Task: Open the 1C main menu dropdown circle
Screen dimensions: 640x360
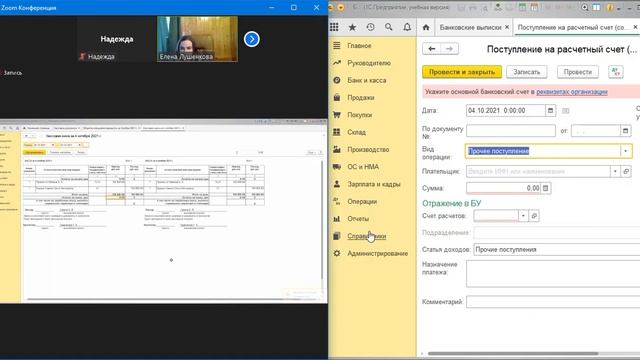Action: click(x=341, y=7)
